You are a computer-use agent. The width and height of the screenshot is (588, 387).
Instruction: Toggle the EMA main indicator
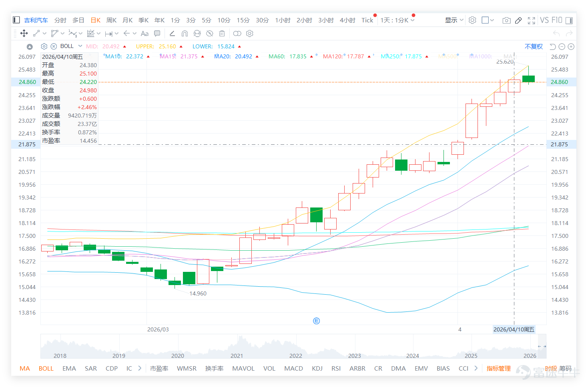click(x=69, y=368)
